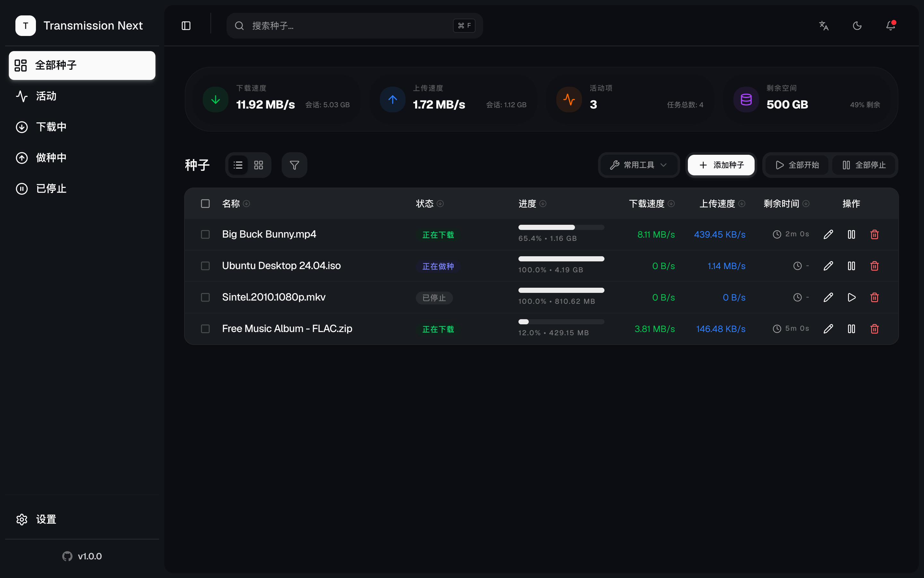
Task: Expand the 常用工具 dropdown
Action: pyautogui.click(x=639, y=165)
